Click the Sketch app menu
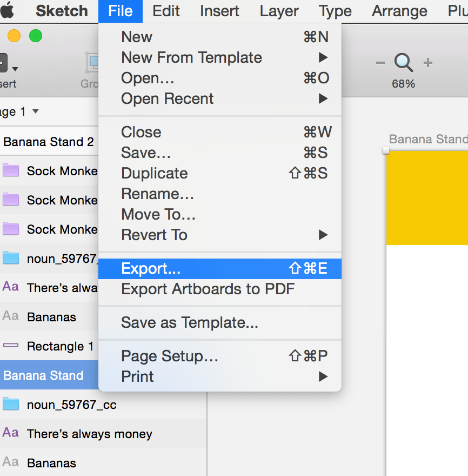 click(62, 11)
